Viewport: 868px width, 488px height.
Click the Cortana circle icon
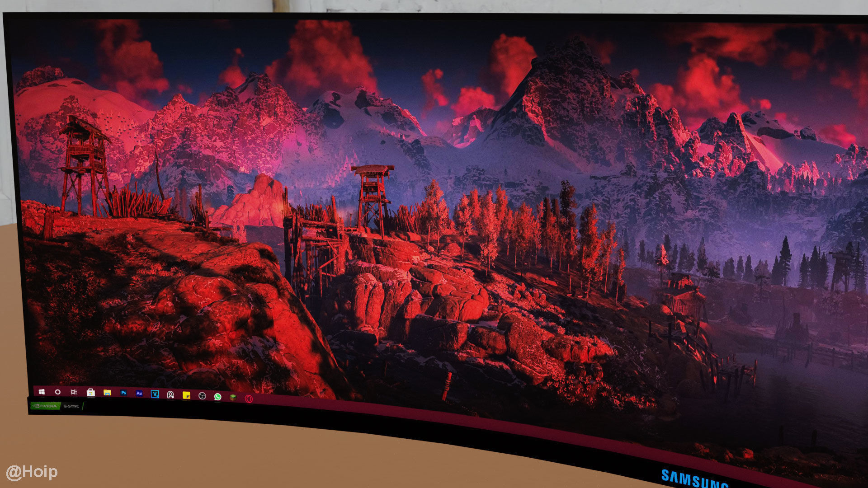57,392
